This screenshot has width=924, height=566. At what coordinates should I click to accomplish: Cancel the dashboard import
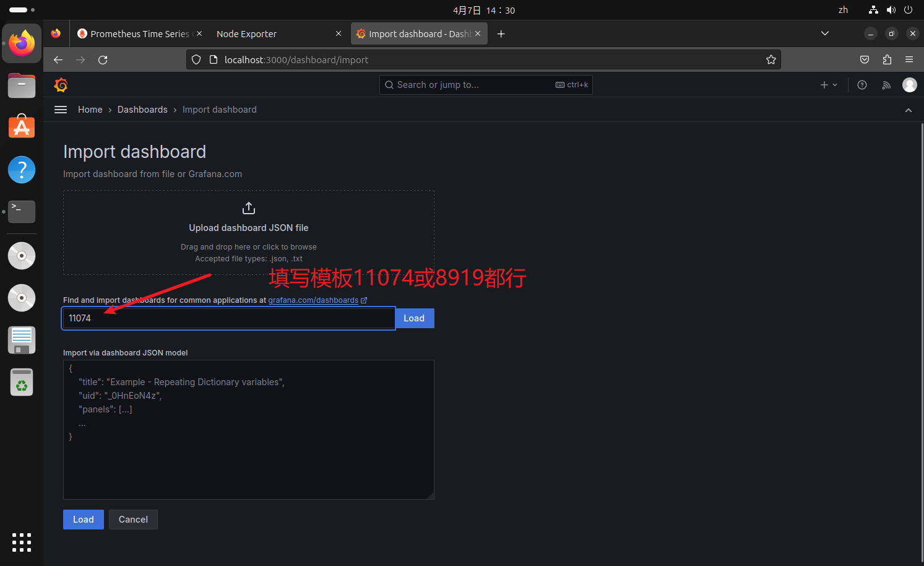(133, 520)
